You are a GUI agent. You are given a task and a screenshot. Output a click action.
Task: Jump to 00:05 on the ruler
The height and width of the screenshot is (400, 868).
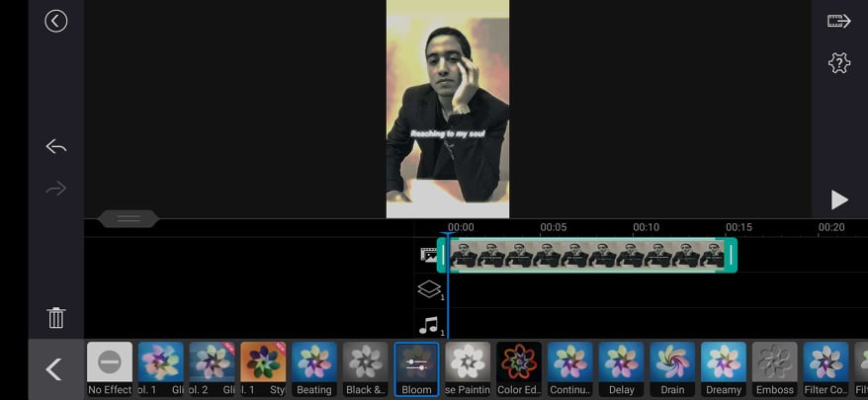553,227
